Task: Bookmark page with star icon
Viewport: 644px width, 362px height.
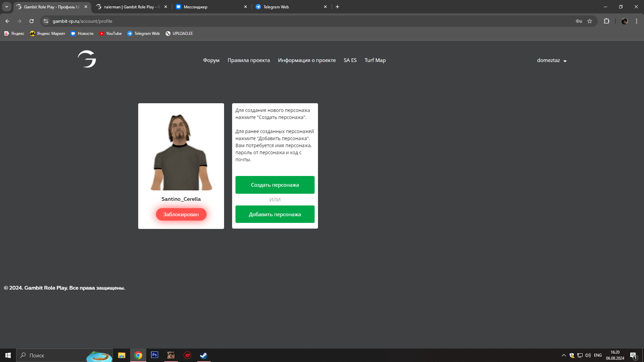Action: (x=590, y=21)
